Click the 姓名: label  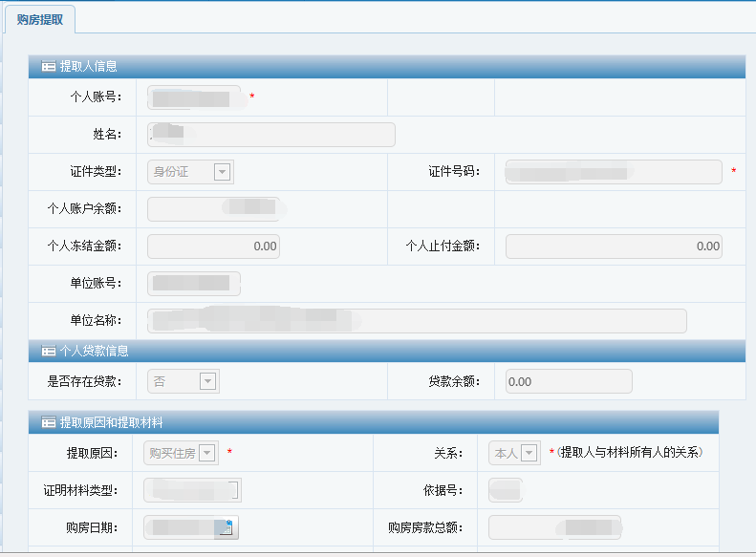tap(107, 134)
